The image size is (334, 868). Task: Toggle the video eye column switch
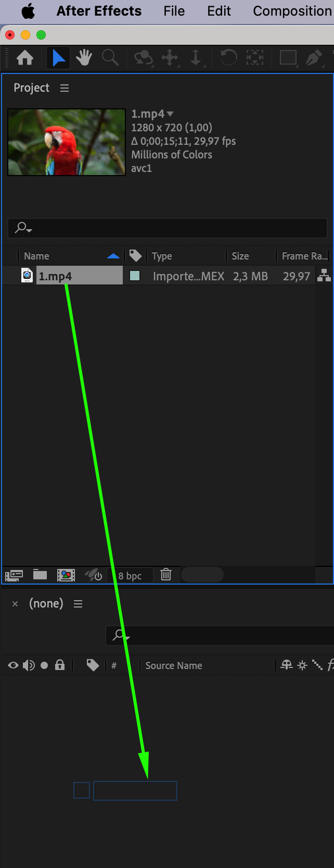pyautogui.click(x=13, y=665)
